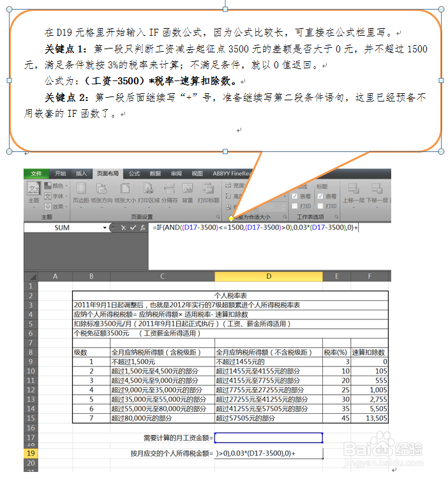This screenshot has width=448, height=479.
Task: Select row 17 header
Action: pyautogui.click(x=31, y=437)
